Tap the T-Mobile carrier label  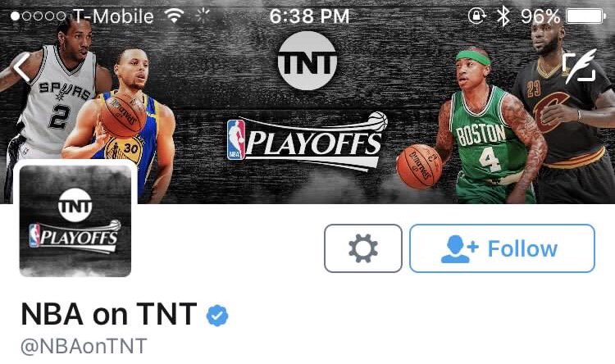coord(113,16)
